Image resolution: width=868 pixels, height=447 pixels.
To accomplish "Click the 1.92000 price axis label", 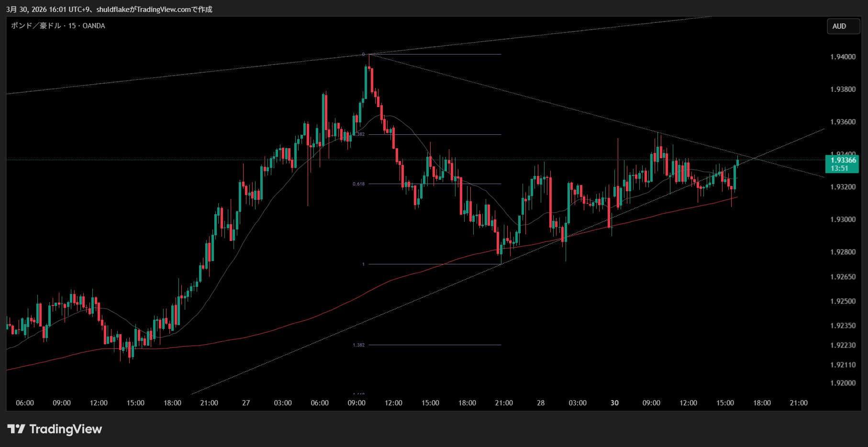I will [x=843, y=383].
